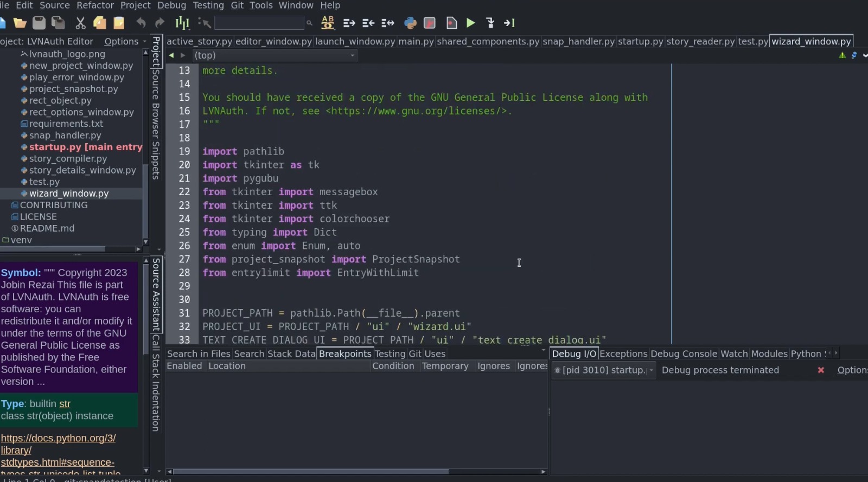
Task: Open the Git menu
Action: pos(237,5)
